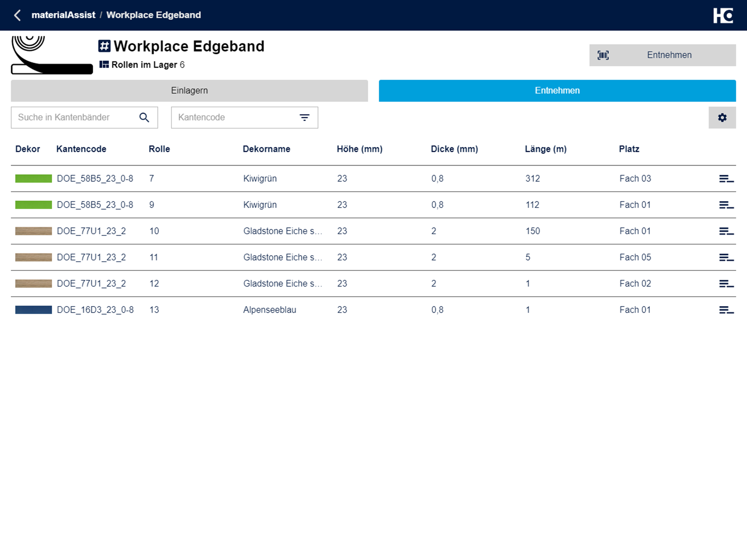This screenshot has width=747, height=560.
Task: Select the Gladstone Eiche row roll 12
Action: coord(373,284)
